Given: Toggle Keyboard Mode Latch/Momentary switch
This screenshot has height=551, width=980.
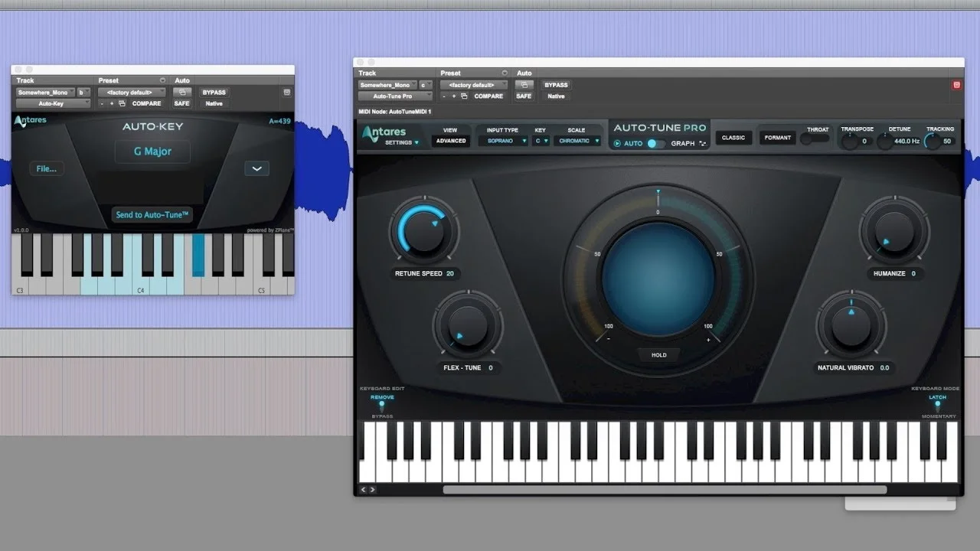Looking at the screenshot, I should (938, 406).
